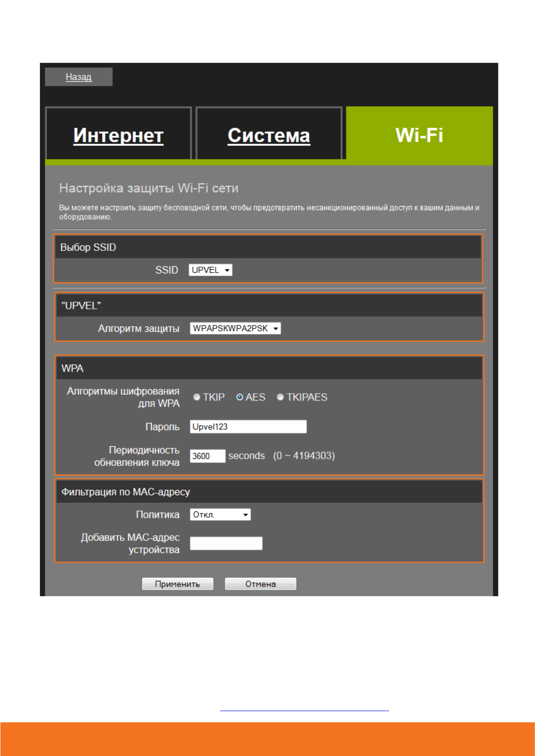Switch to the Система tab
Viewport: 535px width, 756px height.
coord(269,135)
